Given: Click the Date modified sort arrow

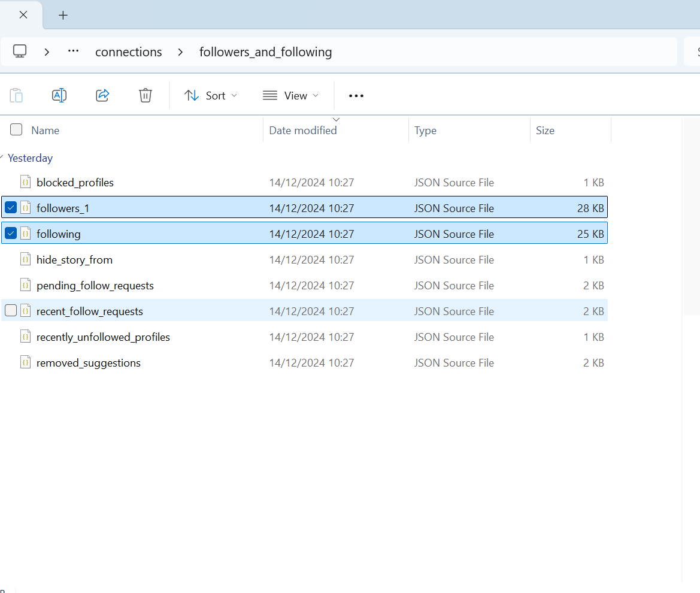Looking at the screenshot, I should (337, 120).
